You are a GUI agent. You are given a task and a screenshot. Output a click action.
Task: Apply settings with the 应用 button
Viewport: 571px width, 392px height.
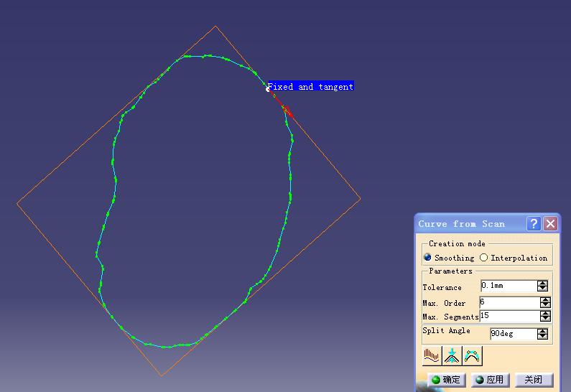tap(490, 380)
